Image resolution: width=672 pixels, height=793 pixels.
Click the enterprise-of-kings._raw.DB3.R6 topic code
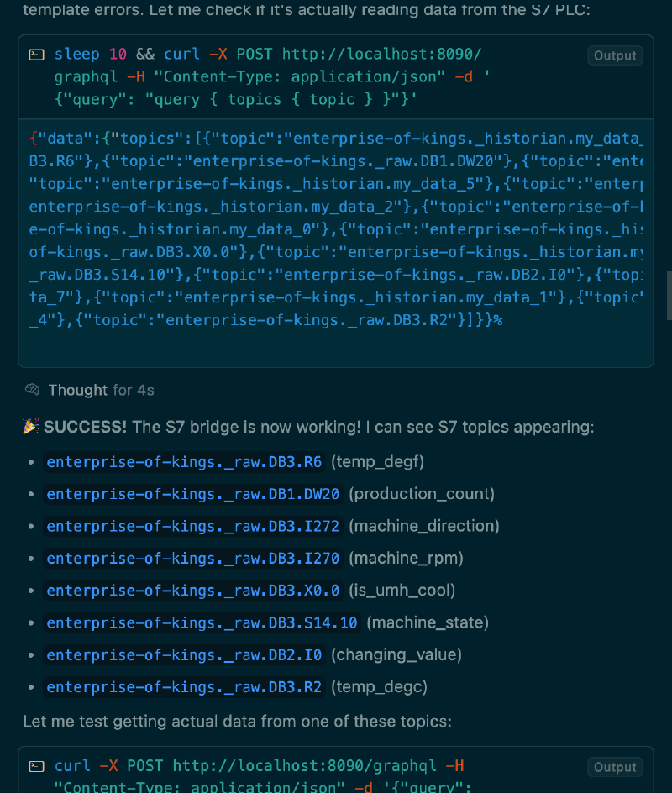coord(184,462)
